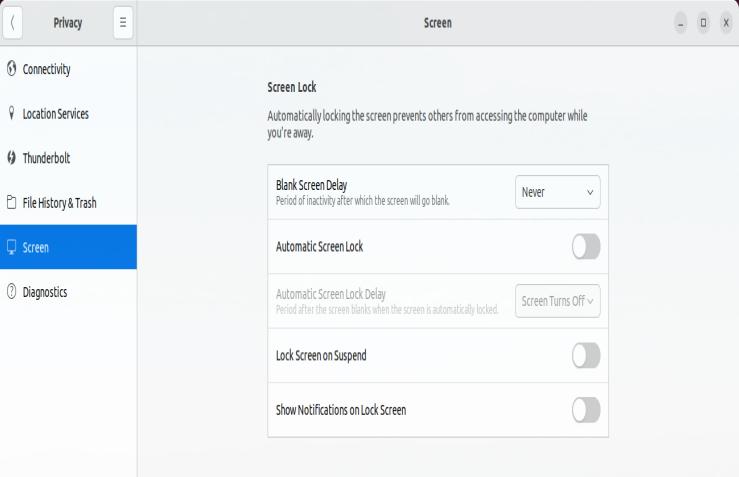Image resolution: width=739 pixels, height=477 pixels.
Task: Open the Thunderbolt privacy section
Action: point(47,158)
